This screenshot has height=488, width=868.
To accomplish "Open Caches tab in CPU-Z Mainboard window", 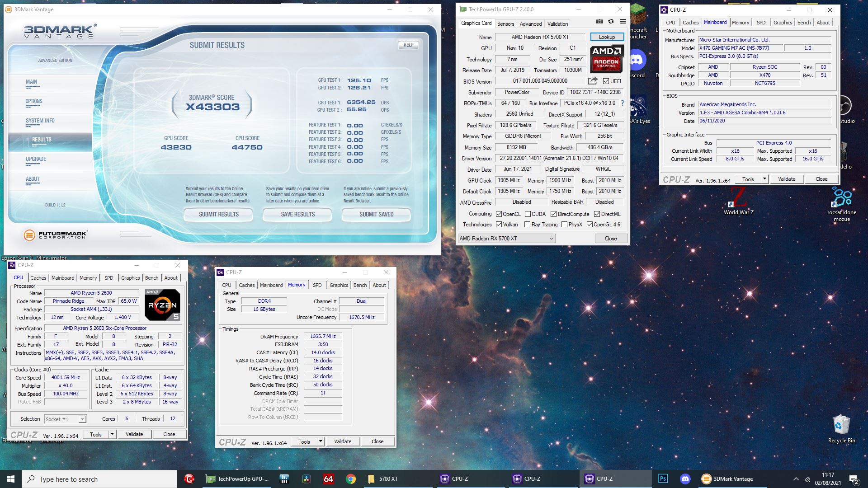I will (x=690, y=23).
